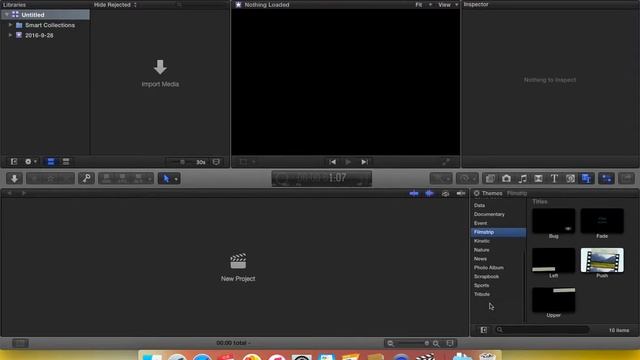Click the star icon beside Nothing Loaded
The image size is (640, 360).
pos(238,5)
